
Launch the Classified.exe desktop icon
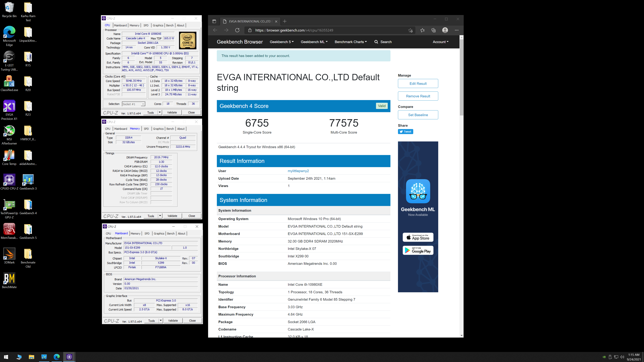pos(9,83)
